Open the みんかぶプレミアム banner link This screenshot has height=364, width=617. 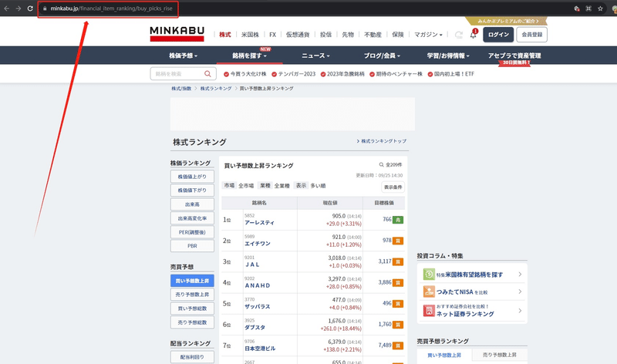507,21
